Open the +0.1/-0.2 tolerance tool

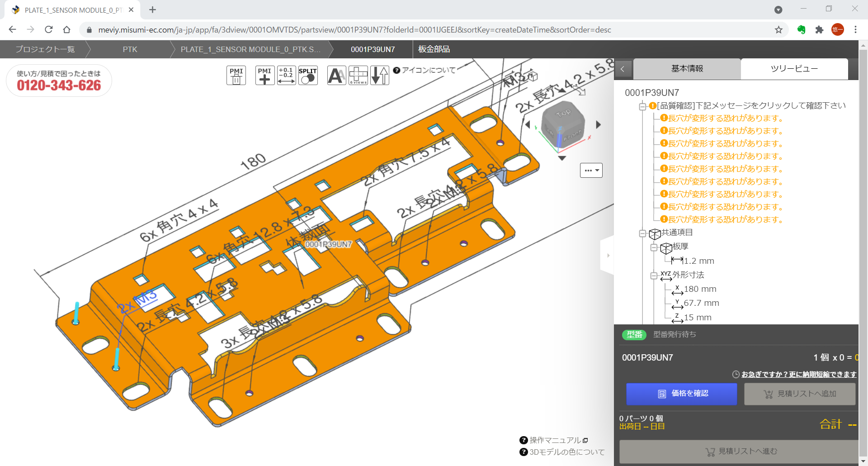click(x=287, y=76)
